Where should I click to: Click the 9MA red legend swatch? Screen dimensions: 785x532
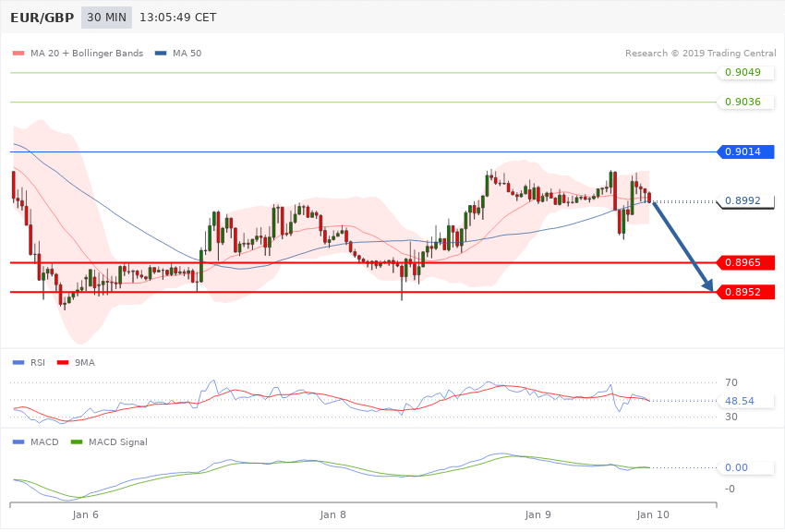tap(63, 363)
